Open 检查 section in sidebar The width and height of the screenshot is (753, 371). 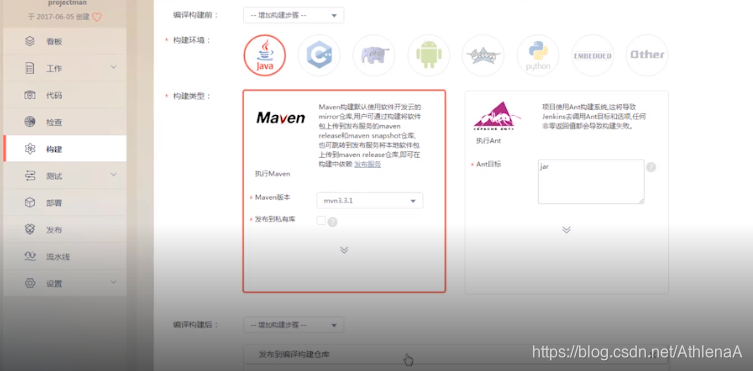[65, 122]
